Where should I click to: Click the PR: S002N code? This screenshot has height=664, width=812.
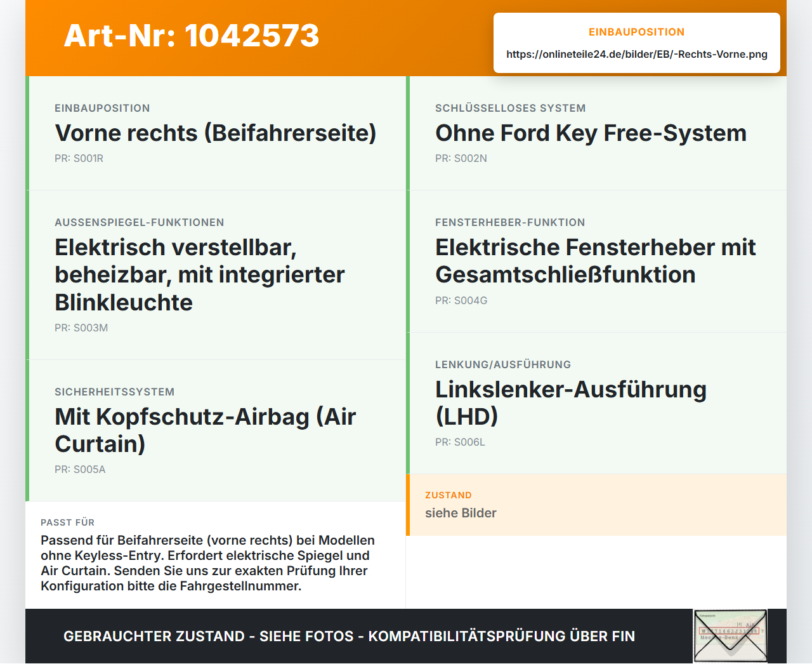461,158
